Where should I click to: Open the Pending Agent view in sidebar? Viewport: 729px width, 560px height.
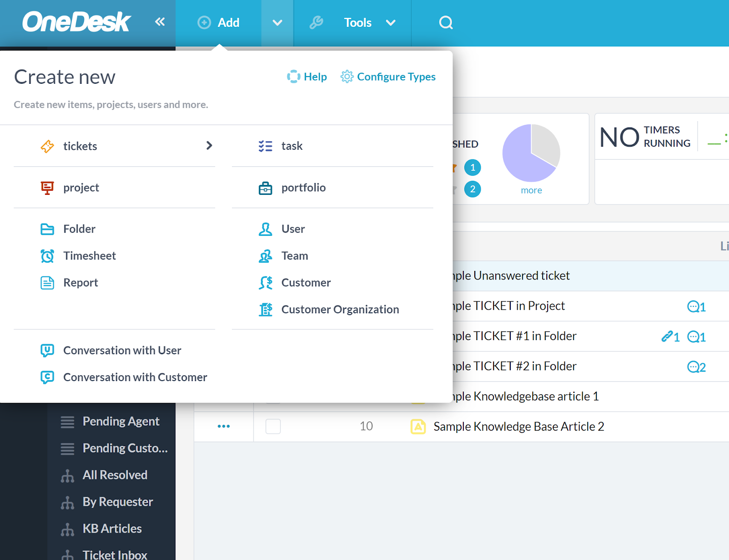[x=121, y=422]
